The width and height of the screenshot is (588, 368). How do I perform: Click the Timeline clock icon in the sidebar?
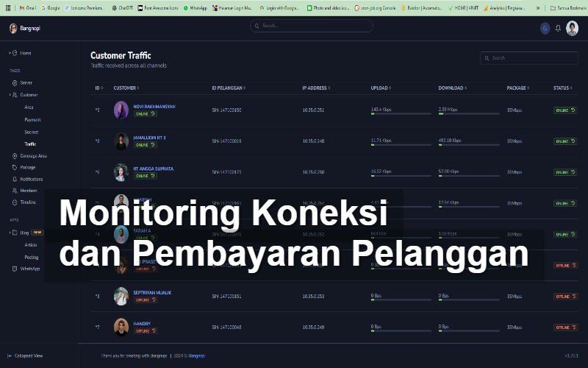point(15,202)
